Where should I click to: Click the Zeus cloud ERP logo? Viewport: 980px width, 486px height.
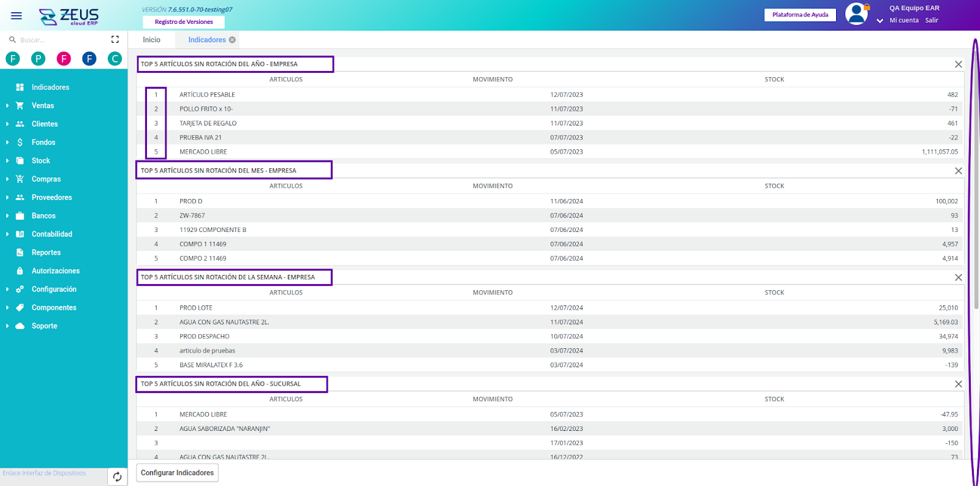coord(69,17)
